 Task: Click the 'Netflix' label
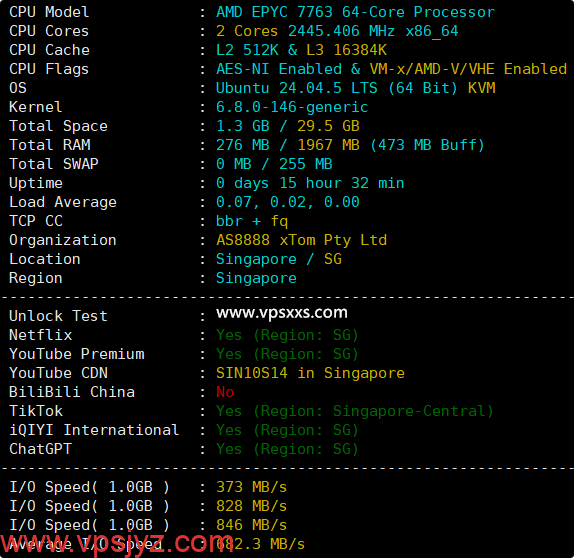[x=41, y=335]
